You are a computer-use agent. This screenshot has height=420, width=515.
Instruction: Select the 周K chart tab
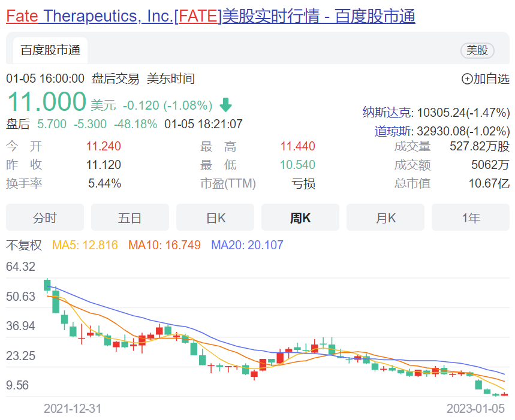300,217
